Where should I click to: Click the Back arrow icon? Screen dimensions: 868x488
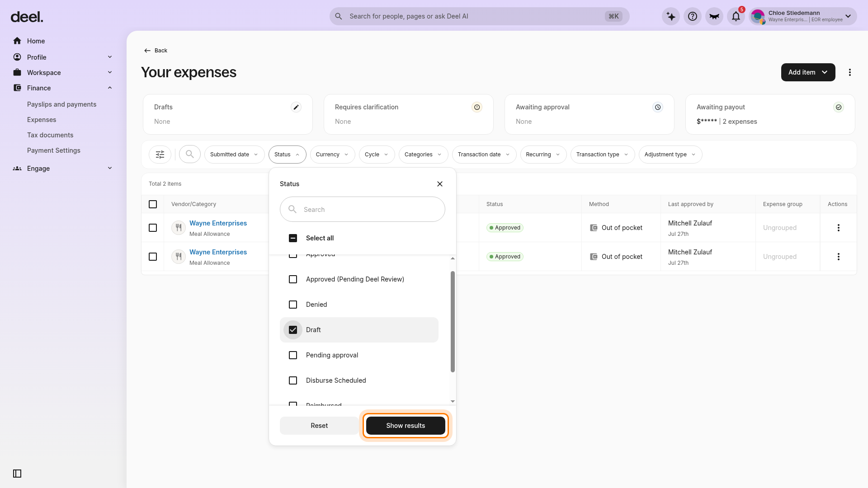(147, 51)
